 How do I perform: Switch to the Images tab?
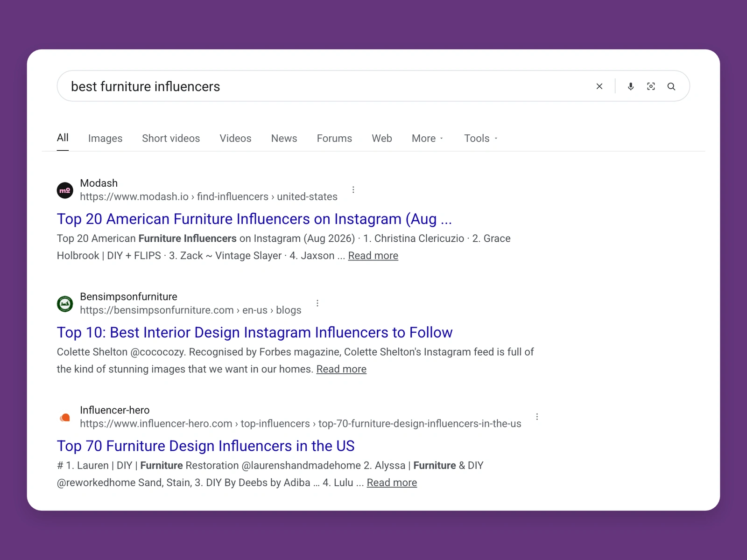click(105, 139)
